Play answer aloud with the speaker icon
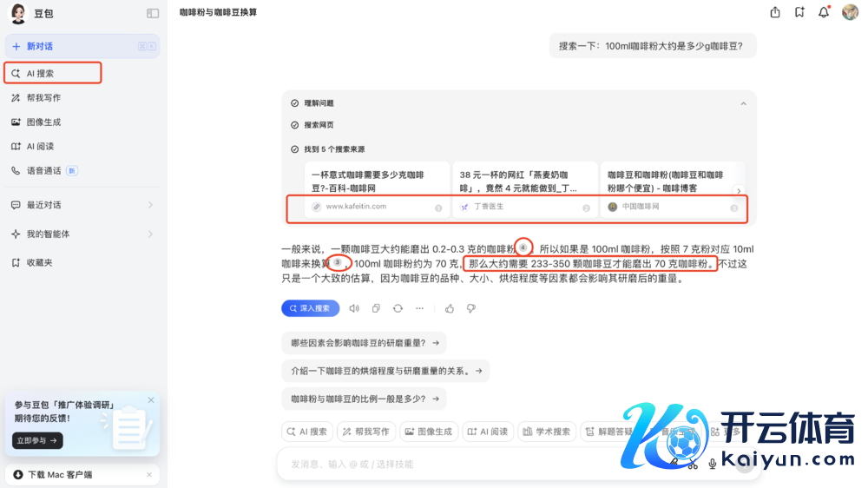868x488 pixels. (x=354, y=308)
